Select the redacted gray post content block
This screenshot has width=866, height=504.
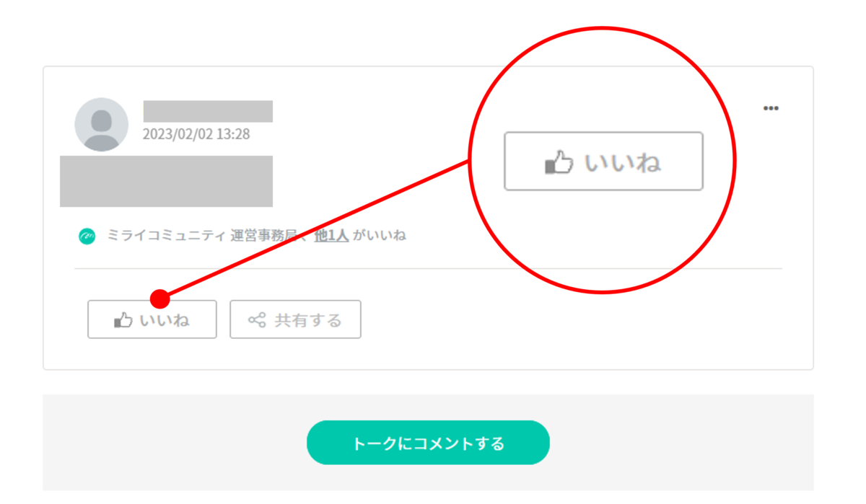pos(166,181)
